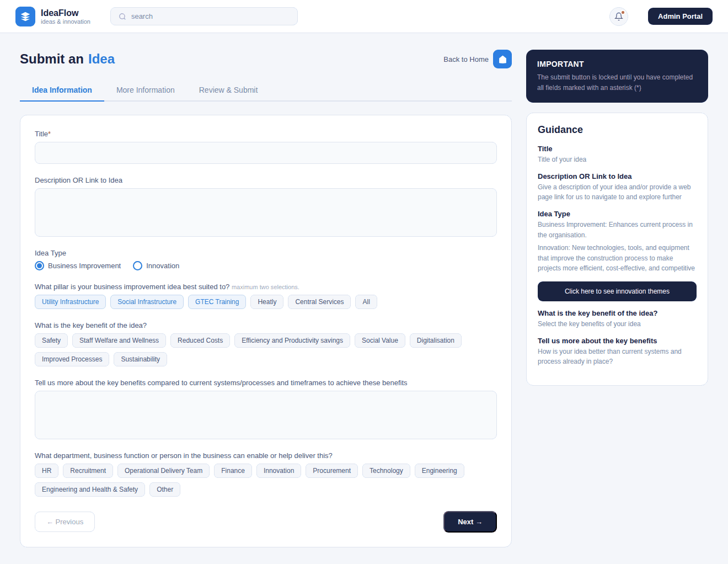The width and height of the screenshot is (728, 564).
Task: Click the Previous button
Action: point(65,522)
